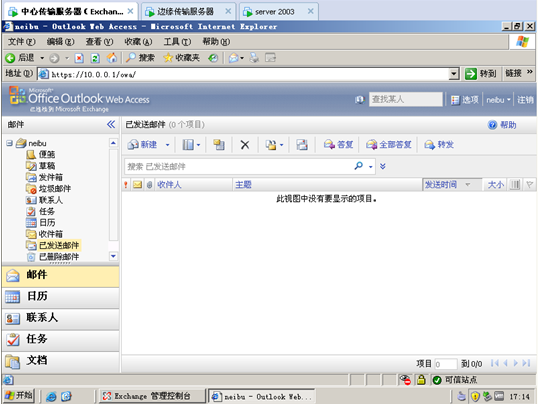
Task: Click the IE History icon
Action: [x=213, y=58]
